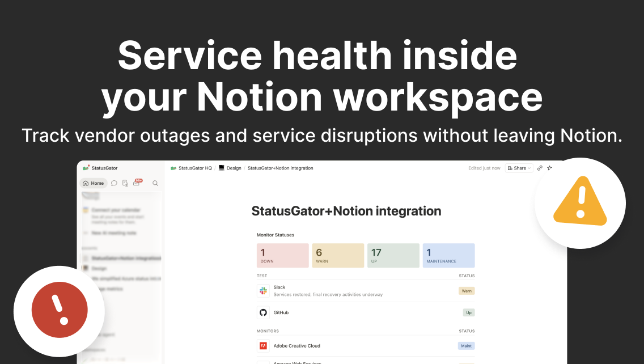Click the GitHub logo icon
The height and width of the screenshot is (364, 644).
click(263, 312)
